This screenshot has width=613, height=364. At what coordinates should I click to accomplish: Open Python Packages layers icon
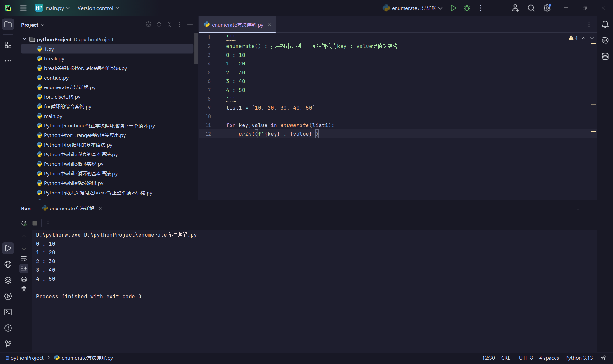[8, 280]
